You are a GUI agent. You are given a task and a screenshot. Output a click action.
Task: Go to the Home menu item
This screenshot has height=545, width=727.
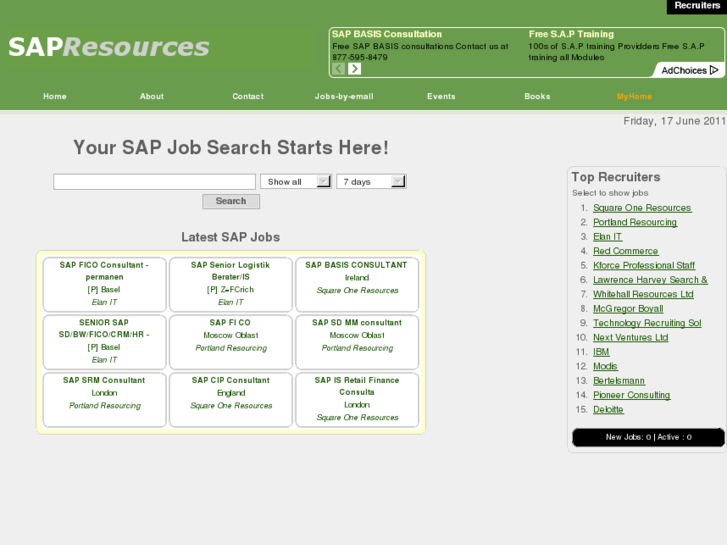55,96
